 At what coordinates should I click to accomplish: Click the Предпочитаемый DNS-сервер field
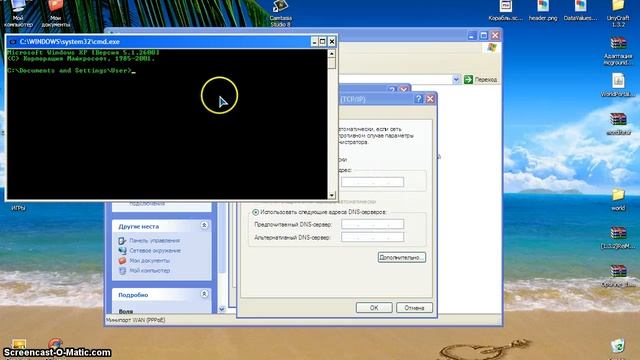[x=372, y=224]
